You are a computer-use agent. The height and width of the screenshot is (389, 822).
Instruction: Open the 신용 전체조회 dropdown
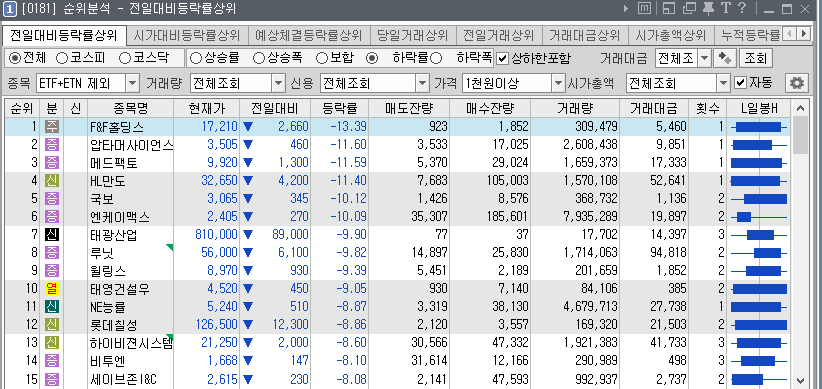click(423, 83)
